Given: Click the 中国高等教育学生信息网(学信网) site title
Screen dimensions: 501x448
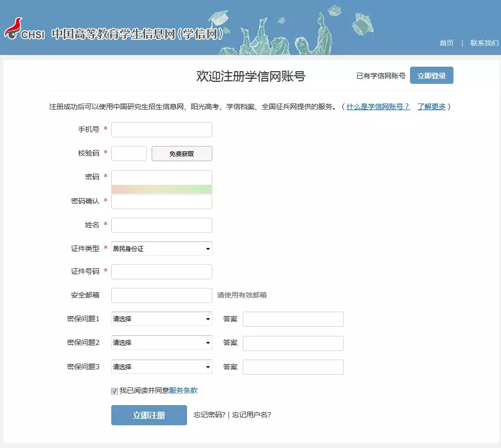Looking at the screenshot, I should pos(137,34).
